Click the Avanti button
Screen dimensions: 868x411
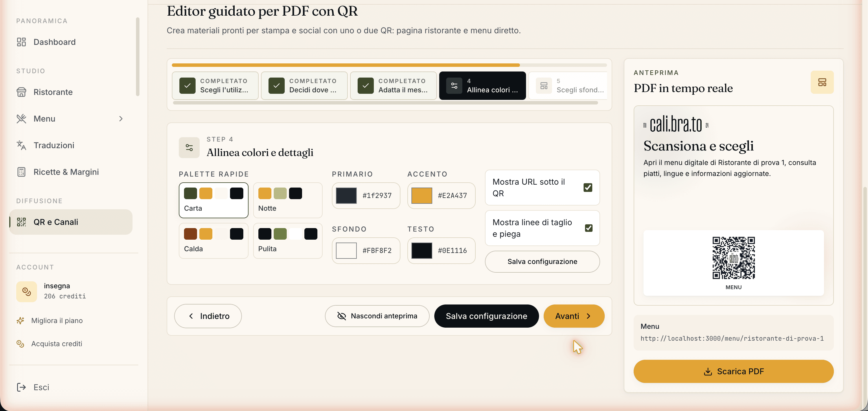[x=574, y=316]
